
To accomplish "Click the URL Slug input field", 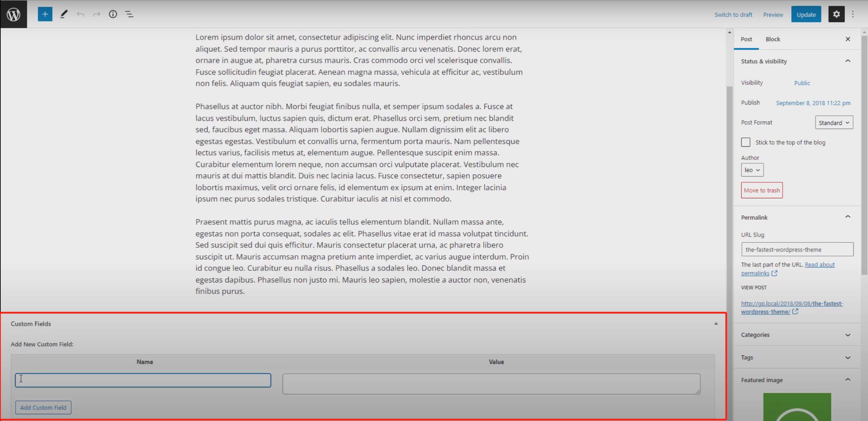I will (x=797, y=249).
